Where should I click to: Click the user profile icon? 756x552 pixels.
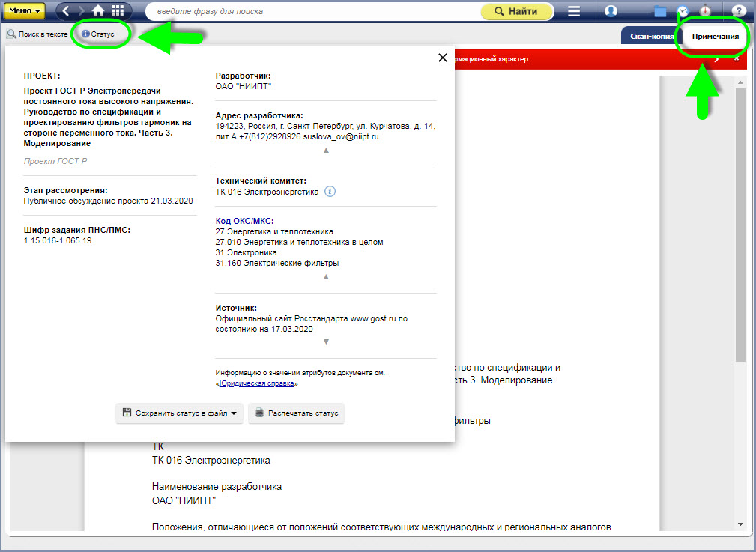(611, 11)
